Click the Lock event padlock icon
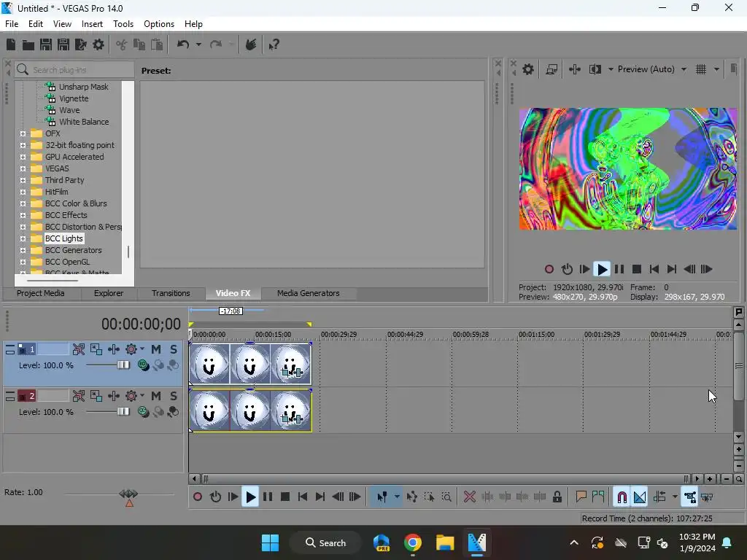 pyautogui.click(x=557, y=497)
